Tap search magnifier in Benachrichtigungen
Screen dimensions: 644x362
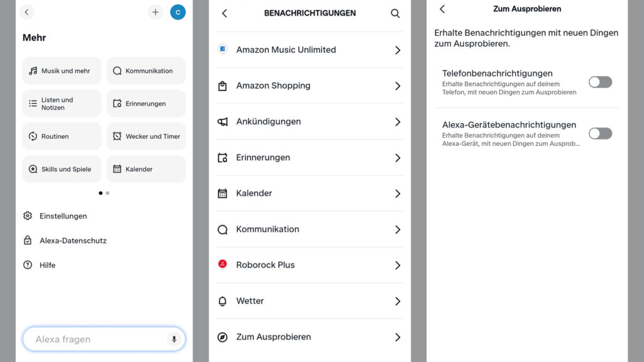click(395, 13)
